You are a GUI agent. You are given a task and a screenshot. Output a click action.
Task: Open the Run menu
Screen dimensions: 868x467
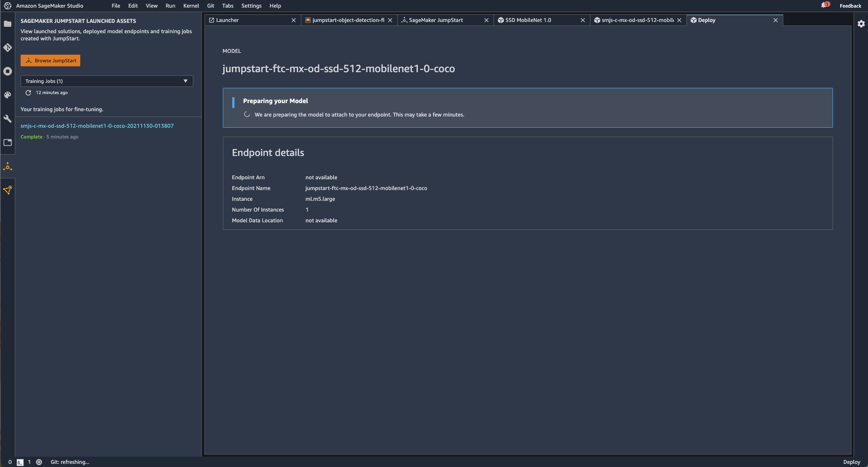click(170, 6)
